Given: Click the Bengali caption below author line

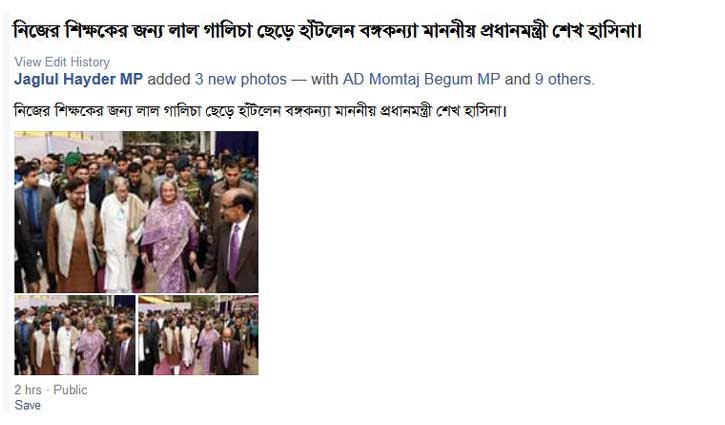Looking at the screenshot, I should pos(261,111).
